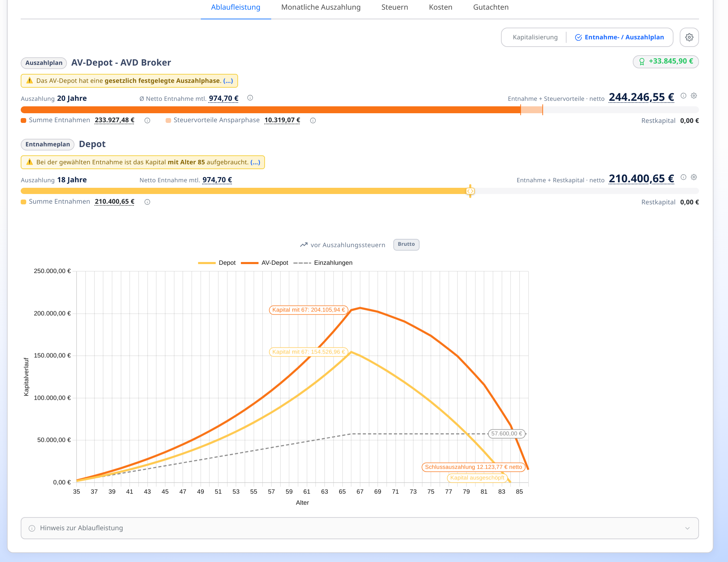Viewport: 728px width, 562px height.
Task: Click info icon next to 210.400,65 € total
Action: coord(683,177)
